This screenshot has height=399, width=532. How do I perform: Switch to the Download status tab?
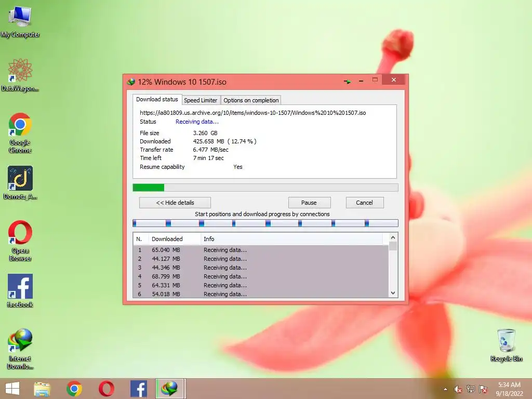(157, 99)
